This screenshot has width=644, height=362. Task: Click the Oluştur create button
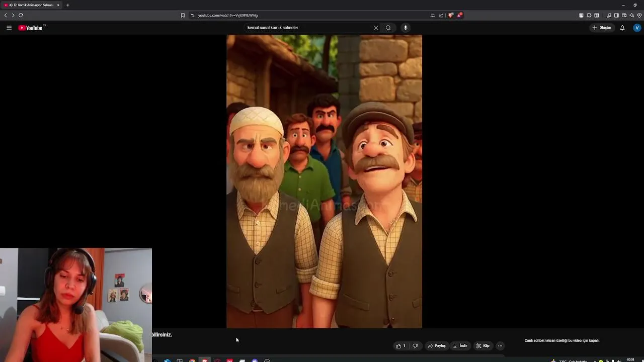click(602, 28)
